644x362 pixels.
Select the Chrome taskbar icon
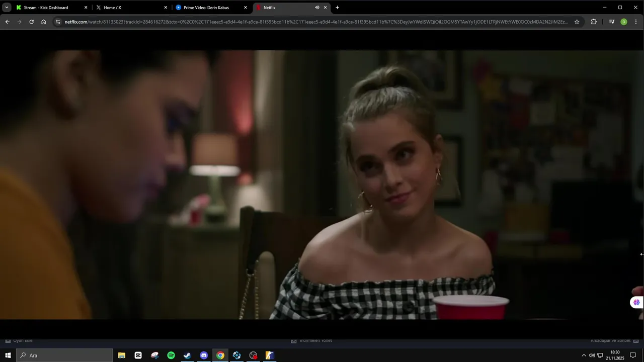pos(220,355)
